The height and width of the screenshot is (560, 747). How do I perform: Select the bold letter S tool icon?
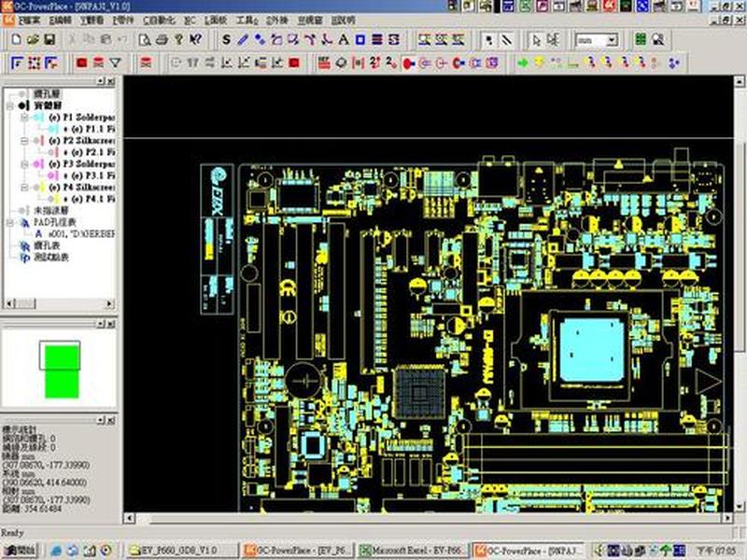point(226,39)
